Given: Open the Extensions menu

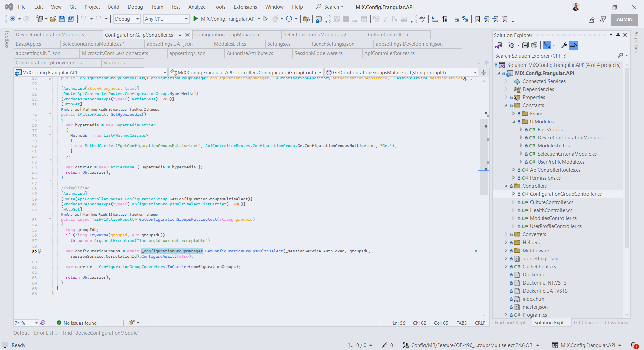Looking at the screenshot, I should 245,7.
